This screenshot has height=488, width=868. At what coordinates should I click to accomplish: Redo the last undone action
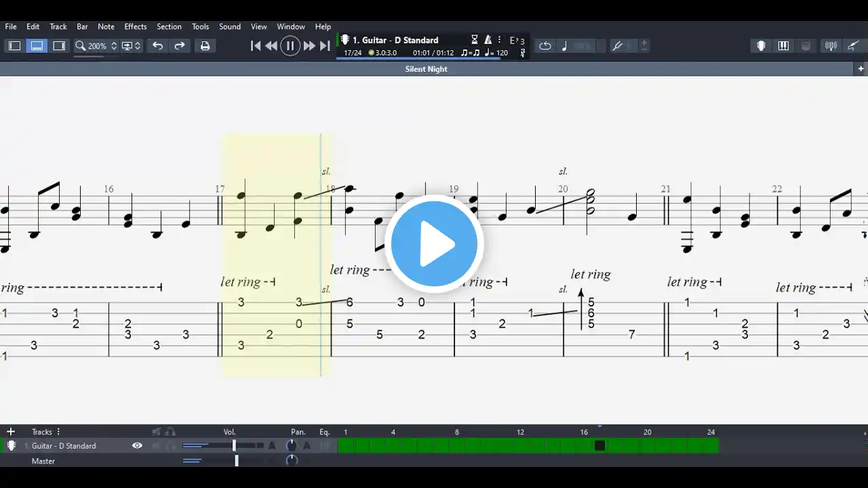coord(180,46)
